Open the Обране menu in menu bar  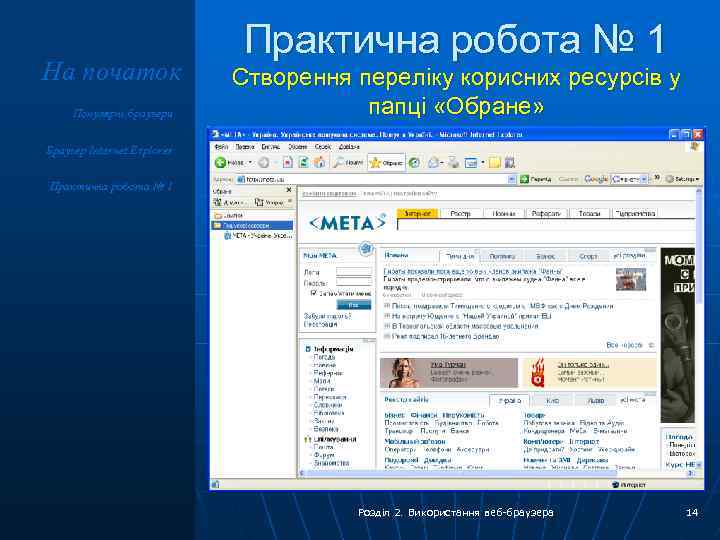[298, 147]
